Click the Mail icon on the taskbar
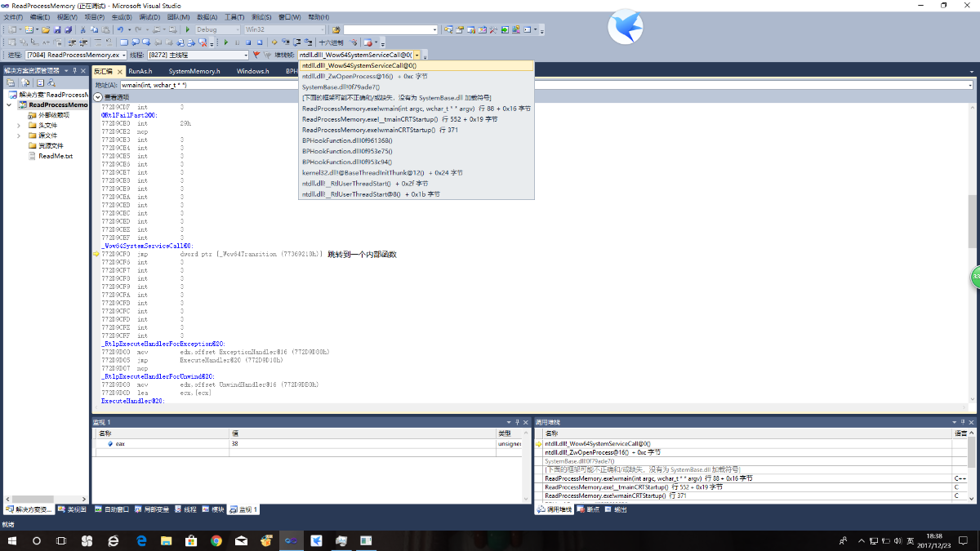The image size is (980, 551). coord(241,540)
